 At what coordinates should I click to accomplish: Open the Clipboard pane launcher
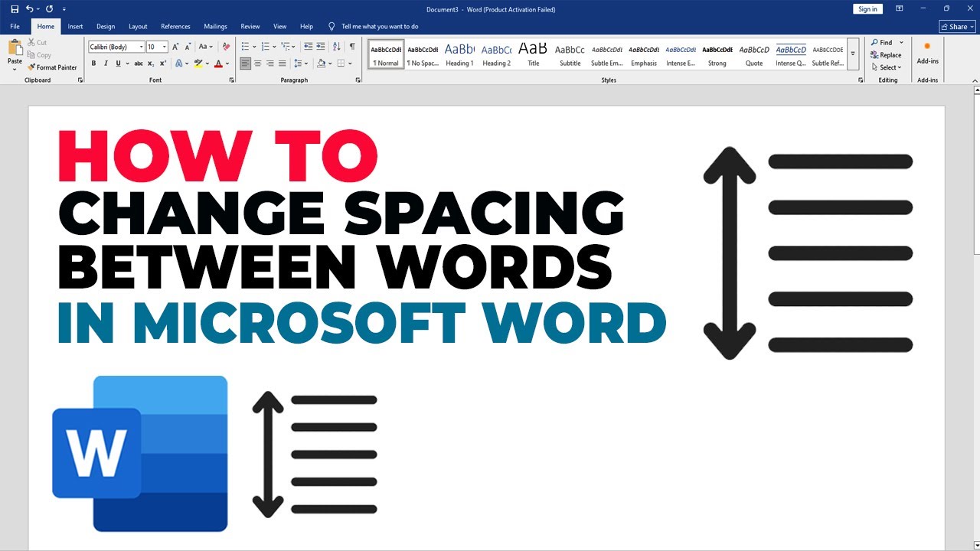click(x=80, y=80)
